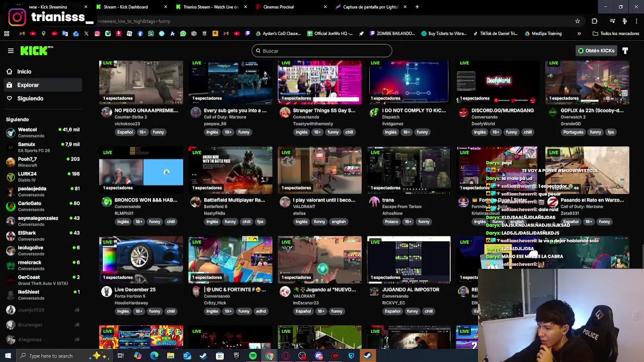Open Aydan's CoD Classe bookmark

278,34
